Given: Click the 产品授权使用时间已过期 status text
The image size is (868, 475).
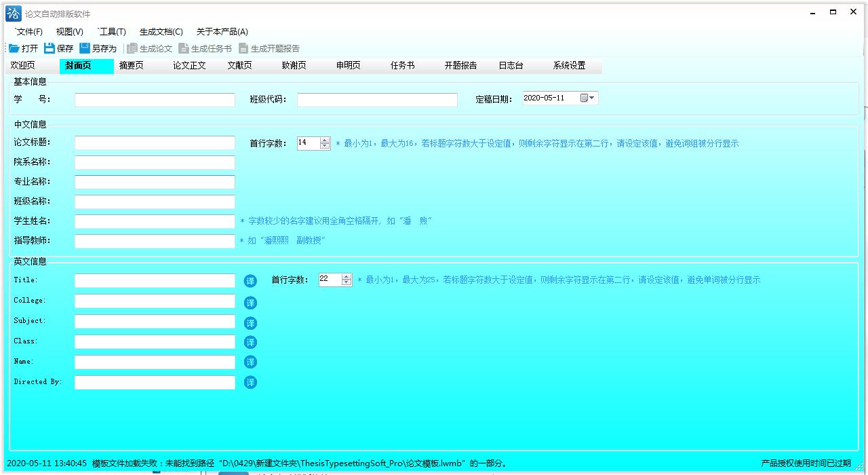Looking at the screenshot, I should click(x=806, y=463).
